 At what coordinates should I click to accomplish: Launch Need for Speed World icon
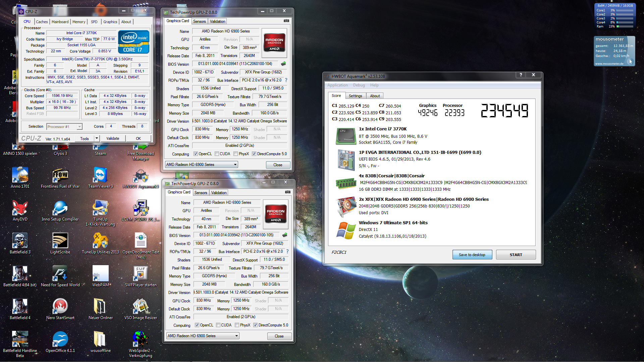coord(60,276)
